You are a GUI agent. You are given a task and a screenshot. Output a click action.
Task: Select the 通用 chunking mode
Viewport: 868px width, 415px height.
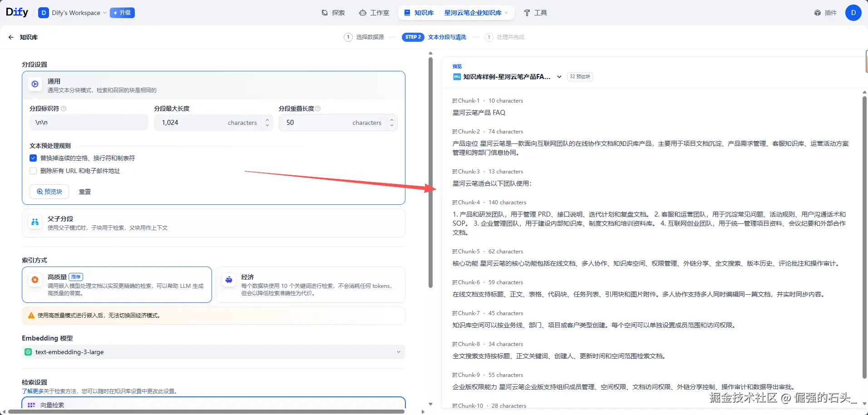click(213, 85)
